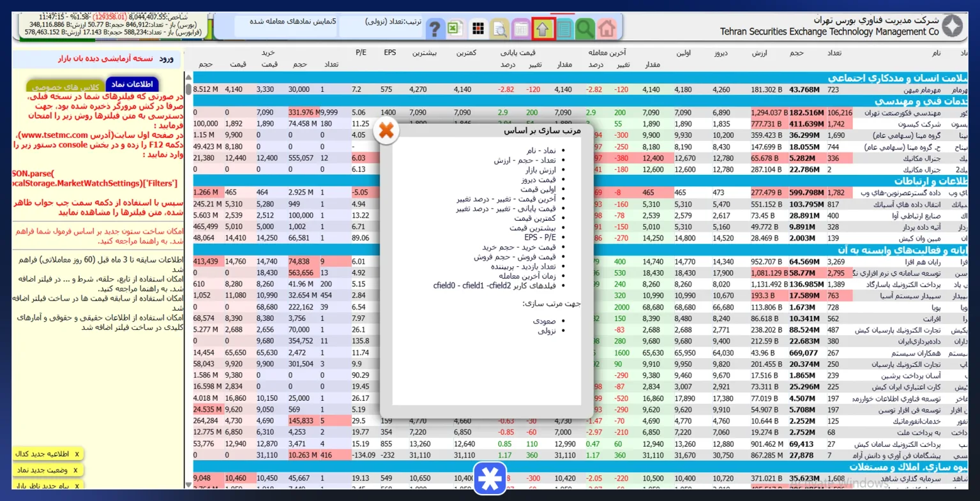The width and height of the screenshot is (980, 501).
Task: Click table scrollbar down arrow
Action: coord(188,485)
